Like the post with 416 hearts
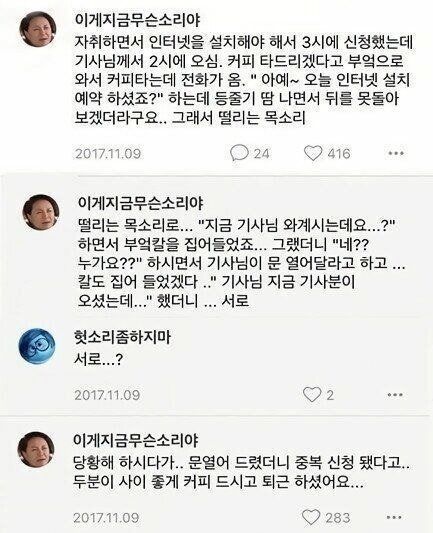 (x=313, y=153)
